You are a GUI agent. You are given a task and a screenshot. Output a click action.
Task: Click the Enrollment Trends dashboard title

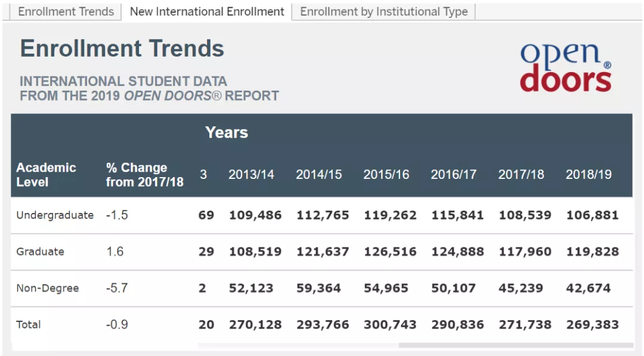[x=122, y=48]
